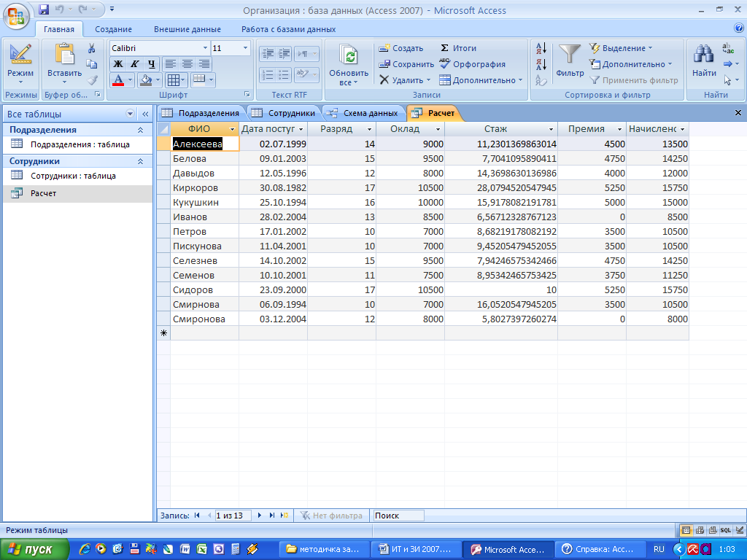Click the Copy icon in clipboard group
Viewport: 747px width, 560px height.
coord(91,64)
